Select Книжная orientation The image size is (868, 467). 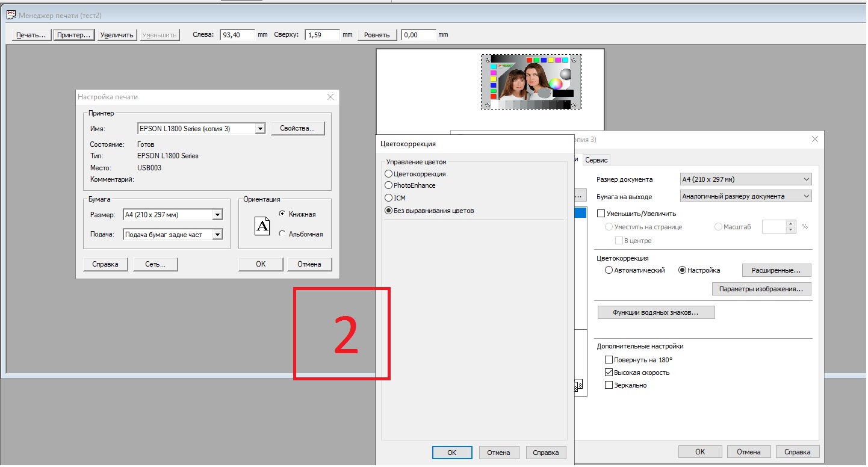(x=282, y=214)
